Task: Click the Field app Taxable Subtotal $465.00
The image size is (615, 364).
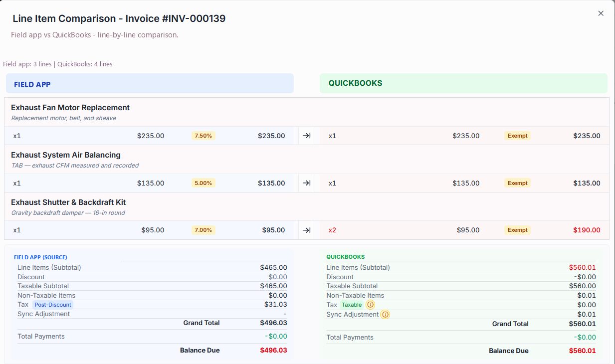Action: [x=273, y=286]
